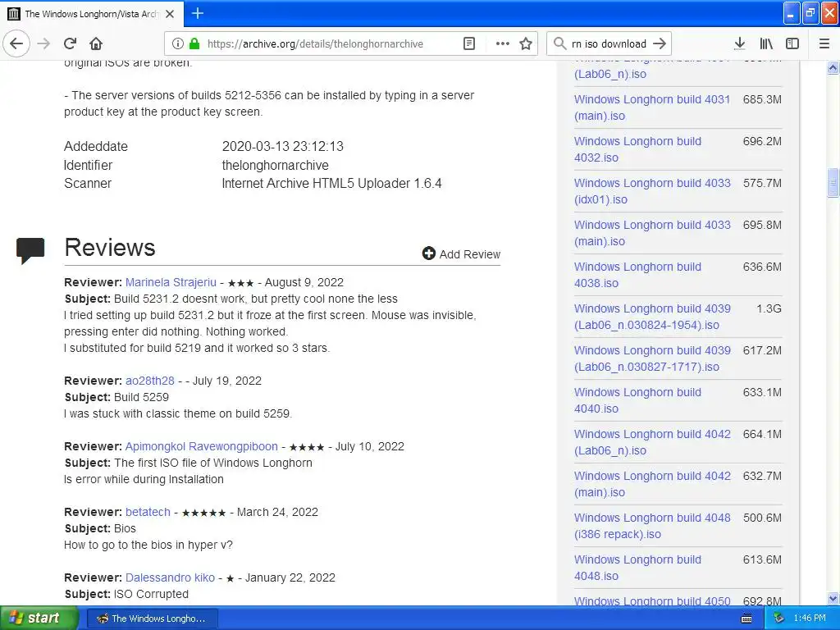This screenshot has width=840, height=630.
Task: Toggle the sidebar view
Action: tap(792, 43)
